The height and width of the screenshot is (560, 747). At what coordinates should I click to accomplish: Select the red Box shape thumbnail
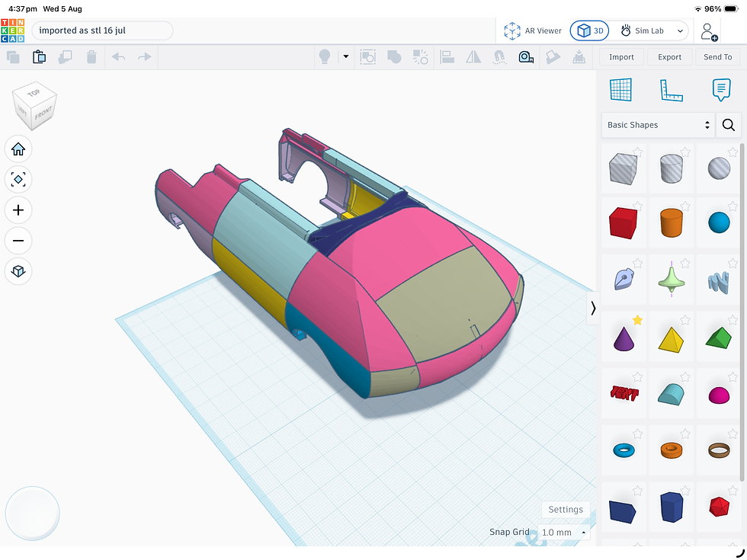624,222
